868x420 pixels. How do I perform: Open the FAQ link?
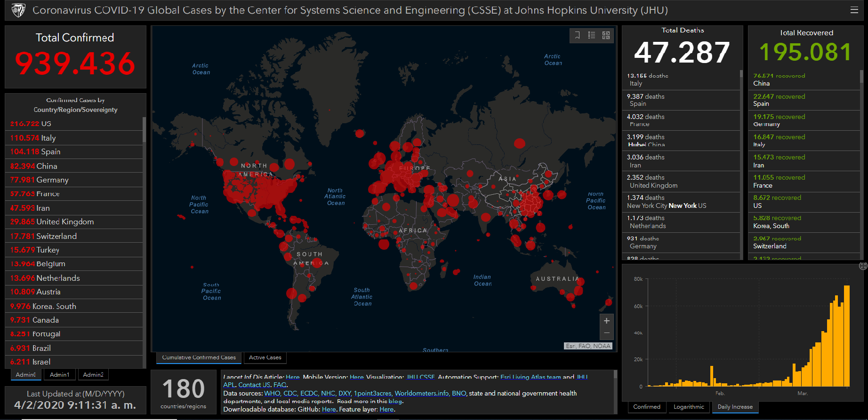(x=280, y=385)
